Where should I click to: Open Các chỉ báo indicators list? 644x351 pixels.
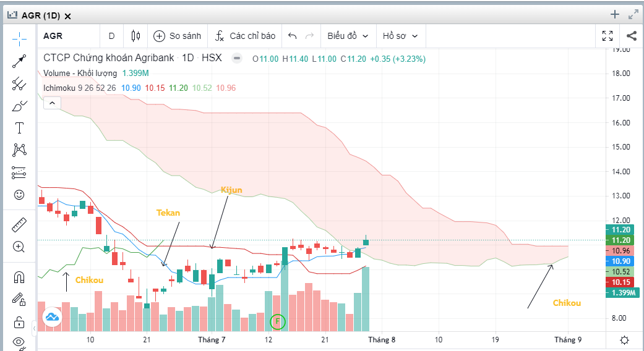click(x=245, y=36)
